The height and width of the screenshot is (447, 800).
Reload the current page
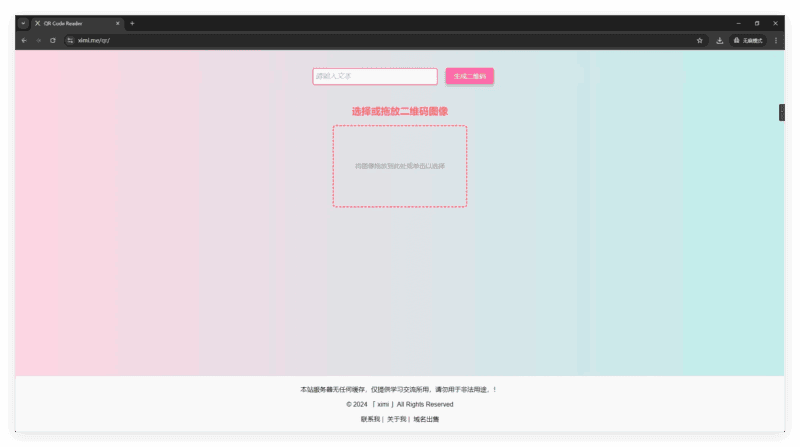click(x=53, y=40)
